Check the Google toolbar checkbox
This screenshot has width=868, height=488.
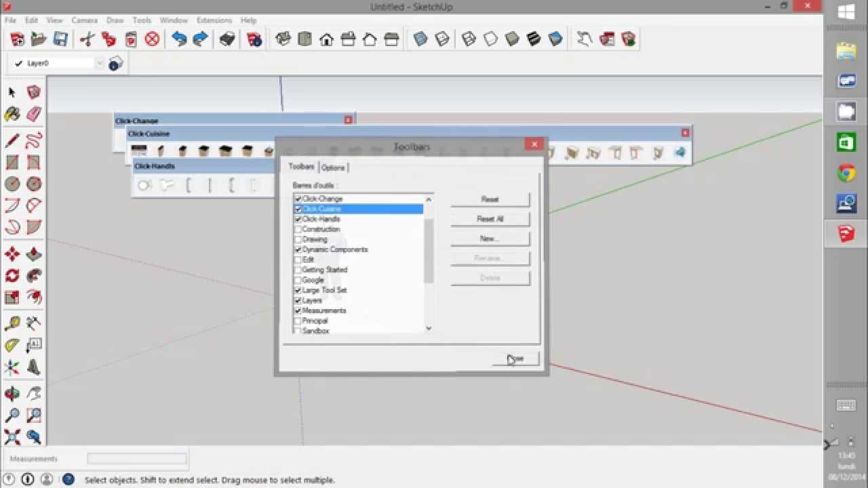[298, 280]
